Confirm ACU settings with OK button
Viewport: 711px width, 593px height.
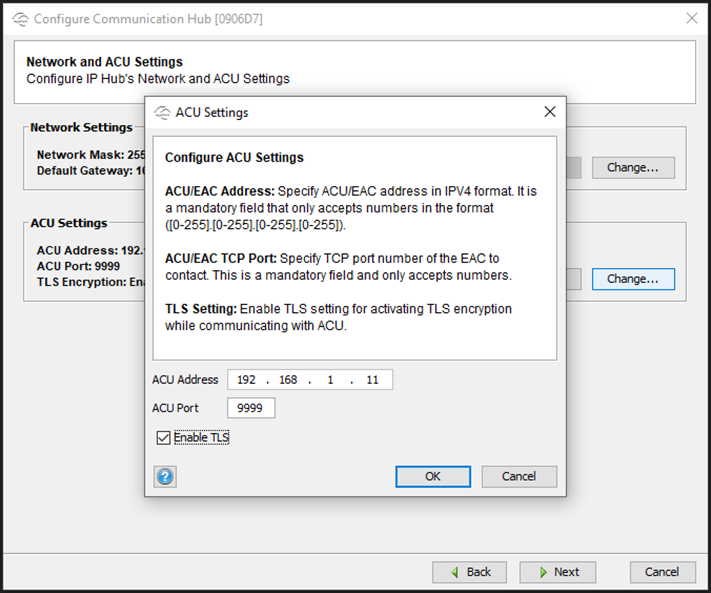433,476
